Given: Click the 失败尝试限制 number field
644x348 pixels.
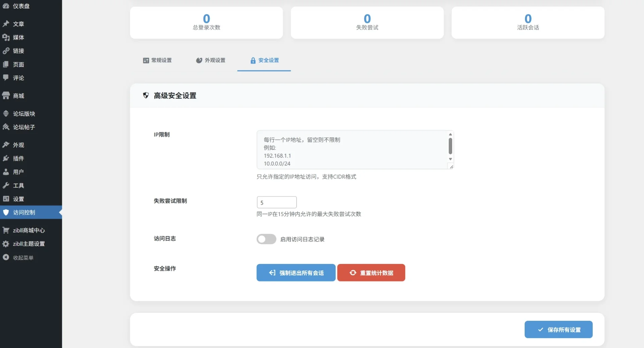Looking at the screenshot, I should coord(277,202).
